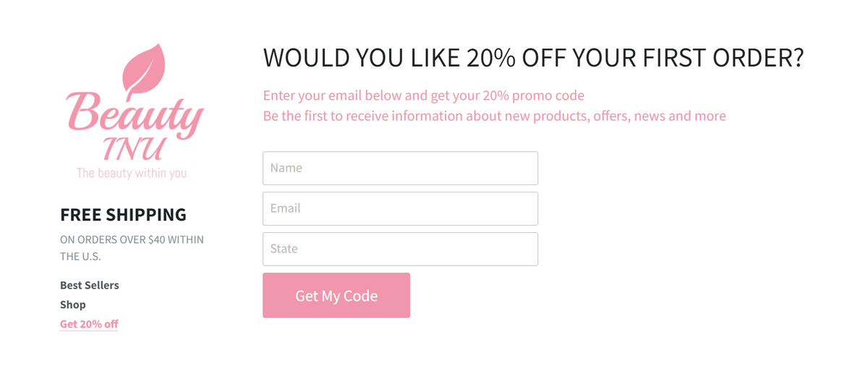
Task: Select the 'Get 20% off' sidebar link
Action: point(89,324)
